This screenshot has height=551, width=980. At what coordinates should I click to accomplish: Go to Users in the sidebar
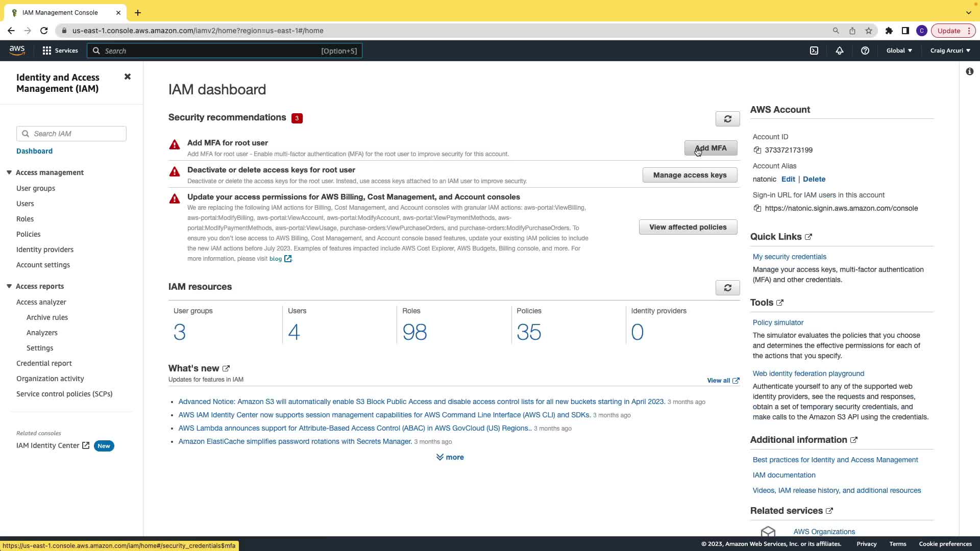click(25, 204)
